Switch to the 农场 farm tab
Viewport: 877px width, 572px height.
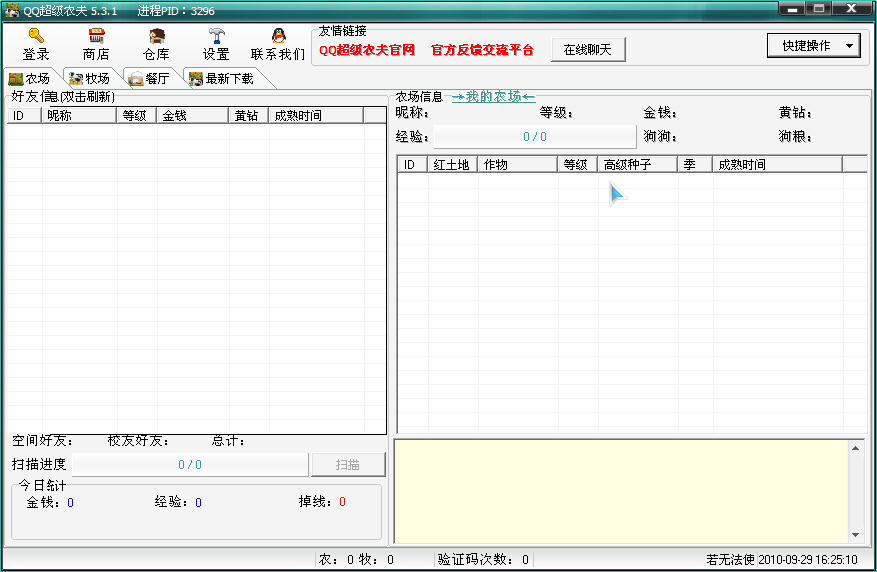[30, 79]
